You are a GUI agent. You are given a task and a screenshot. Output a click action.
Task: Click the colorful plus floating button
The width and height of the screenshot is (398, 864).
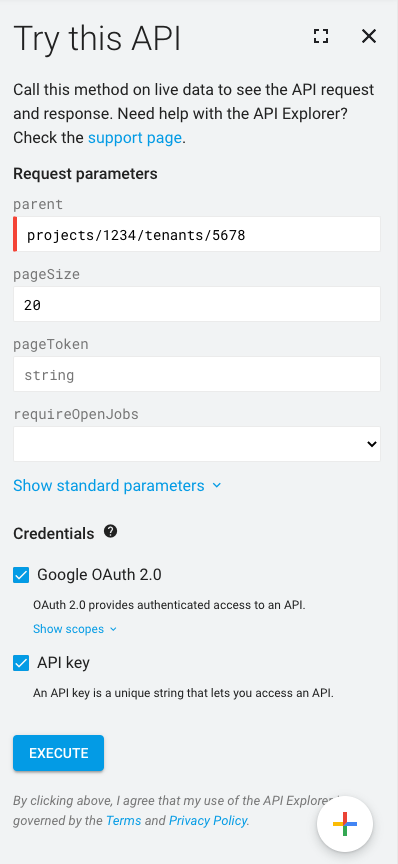coord(345,824)
